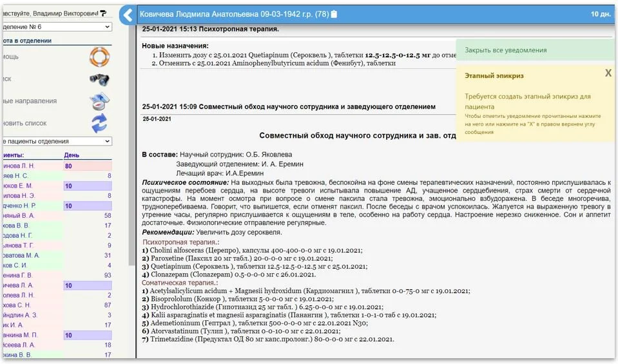The image size is (618, 364).
Task: Click the back chevron beside patient name
Action: coord(128,15)
